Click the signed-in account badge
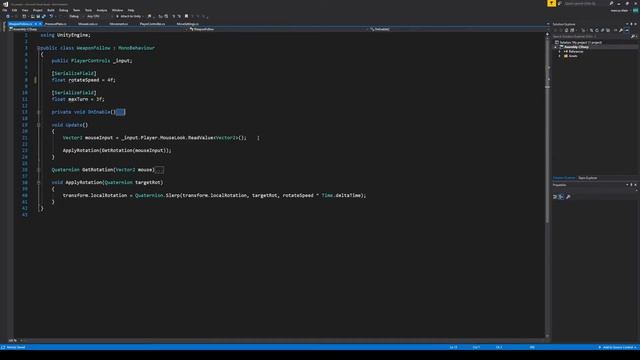This screenshot has height=360, width=640. pyautogui.click(x=636, y=10)
